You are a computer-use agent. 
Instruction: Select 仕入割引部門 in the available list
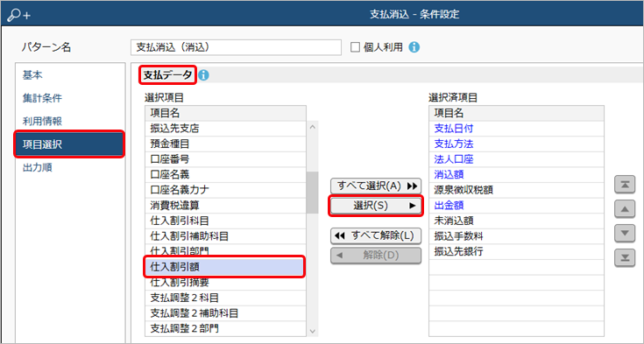pos(225,250)
